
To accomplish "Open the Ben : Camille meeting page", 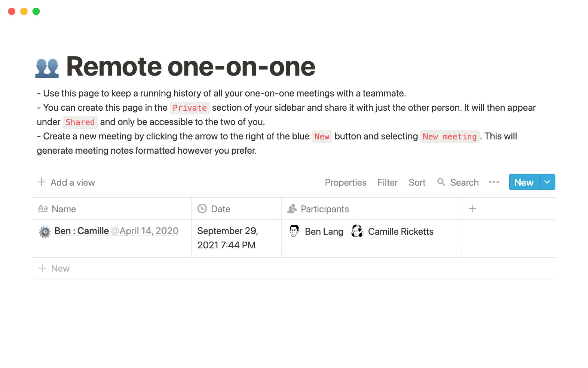I will 81,231.
